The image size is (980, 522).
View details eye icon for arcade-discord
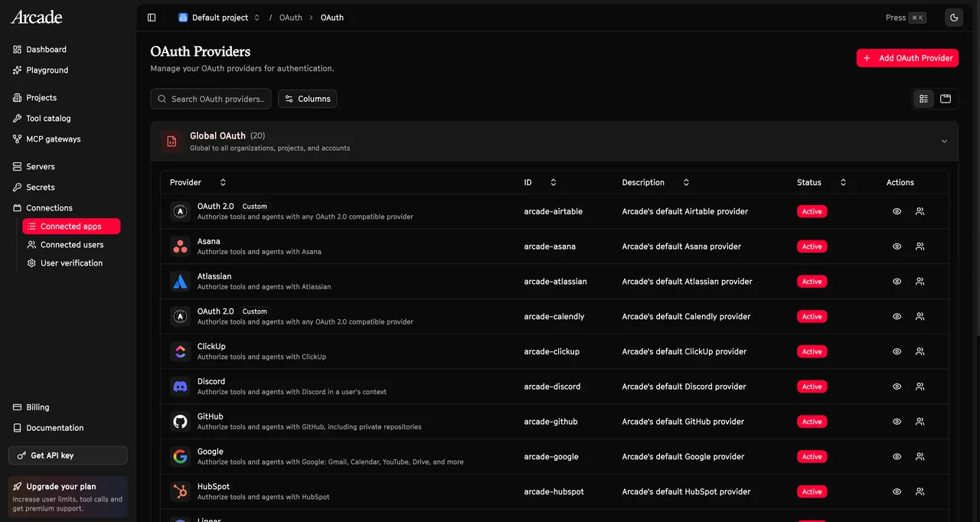[x=897, y=387]
